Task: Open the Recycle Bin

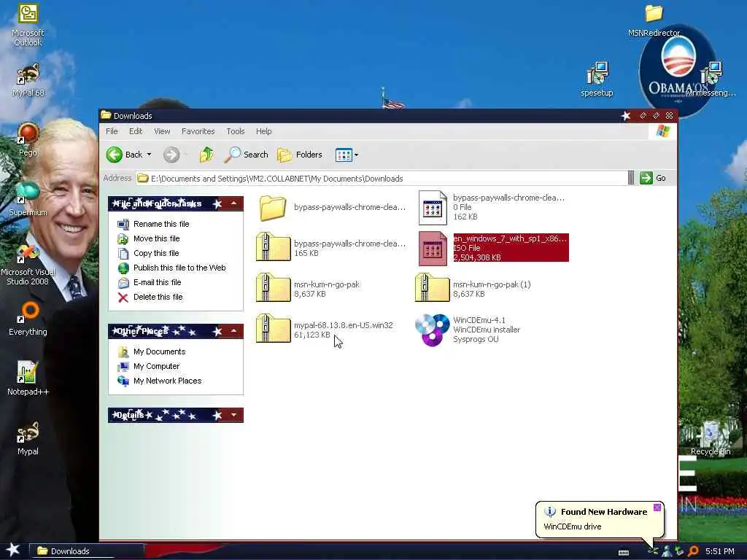Action: click(x=711, y=438)
